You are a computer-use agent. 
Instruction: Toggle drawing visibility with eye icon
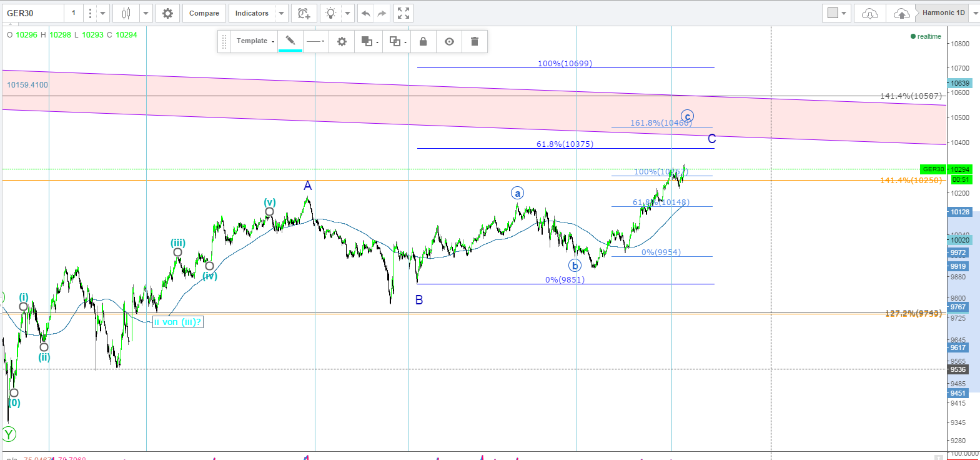(449, 41)
